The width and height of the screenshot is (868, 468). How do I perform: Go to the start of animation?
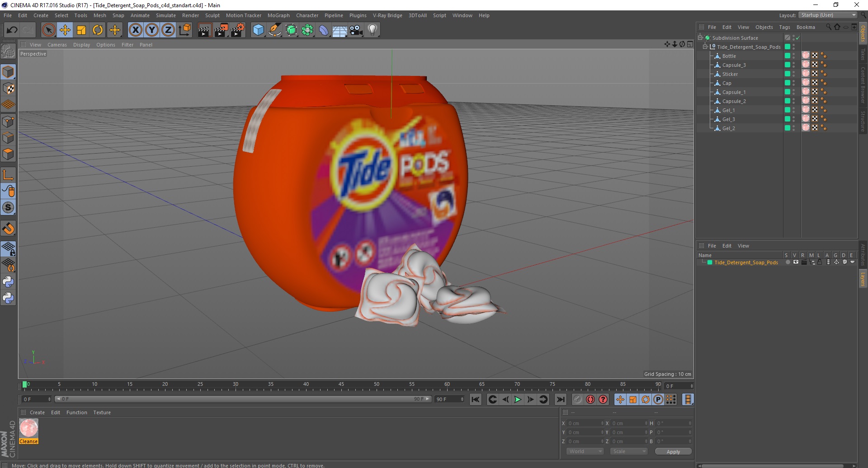point(475,399)
